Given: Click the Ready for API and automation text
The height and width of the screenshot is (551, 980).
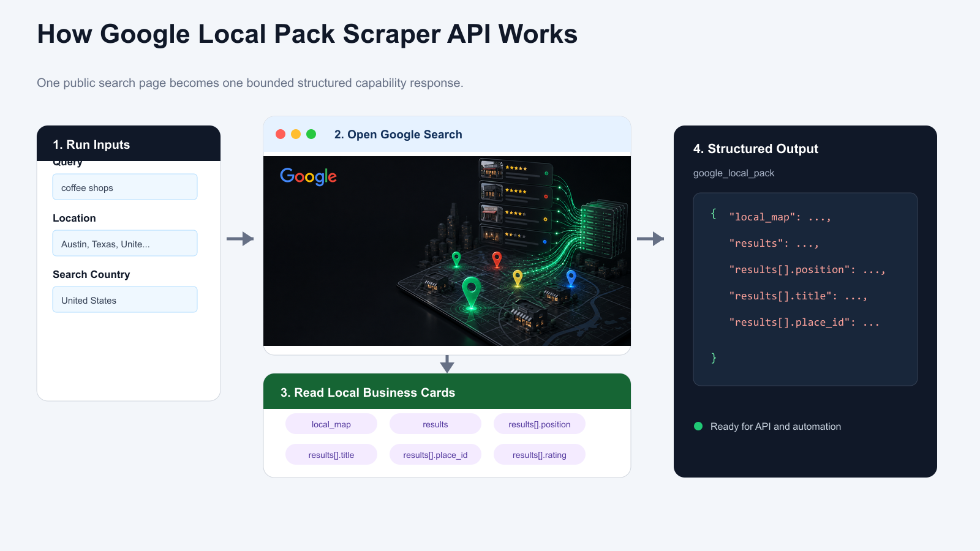Looking at the screenshot, I should pos(775,427).
